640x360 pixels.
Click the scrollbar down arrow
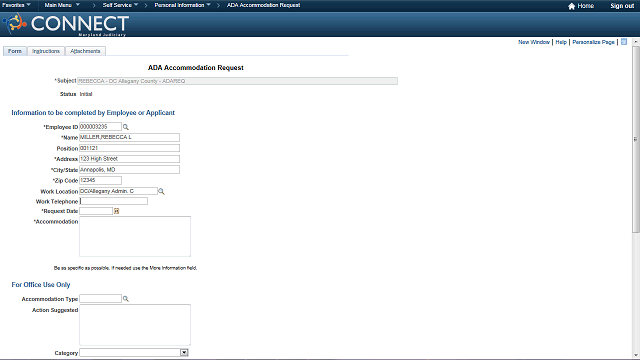coord(636,355)
